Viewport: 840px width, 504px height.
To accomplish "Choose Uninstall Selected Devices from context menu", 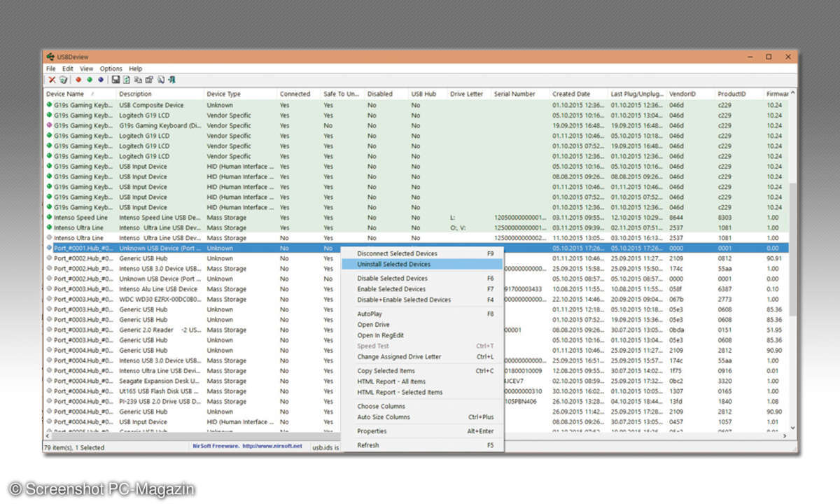I will [393, 265].
